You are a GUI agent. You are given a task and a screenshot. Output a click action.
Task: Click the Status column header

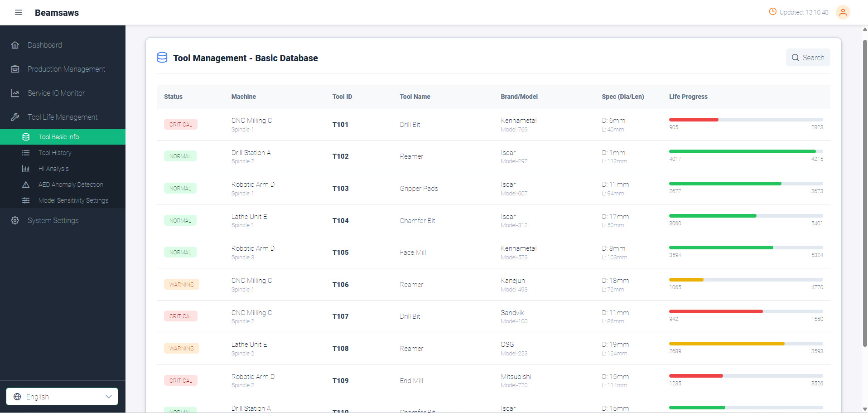coord(173,97)
